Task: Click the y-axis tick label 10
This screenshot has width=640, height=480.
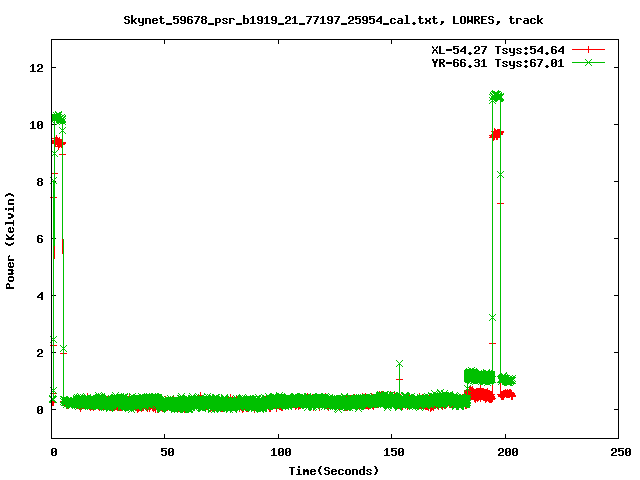Action: (x=36, y=125)
